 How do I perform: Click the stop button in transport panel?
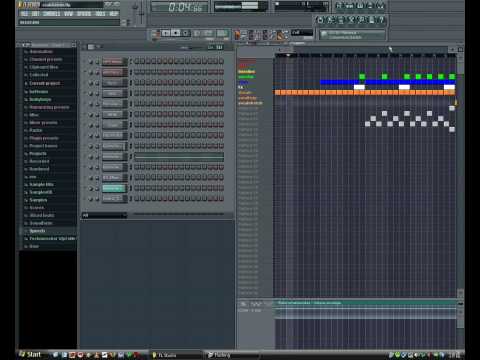click(176, 33)
